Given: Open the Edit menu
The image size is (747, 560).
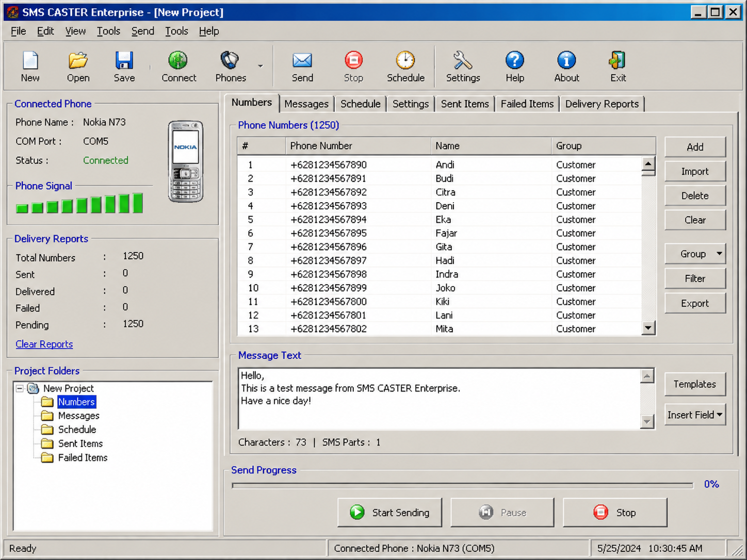Looking at the screenshot, I should tap(45, 31).
